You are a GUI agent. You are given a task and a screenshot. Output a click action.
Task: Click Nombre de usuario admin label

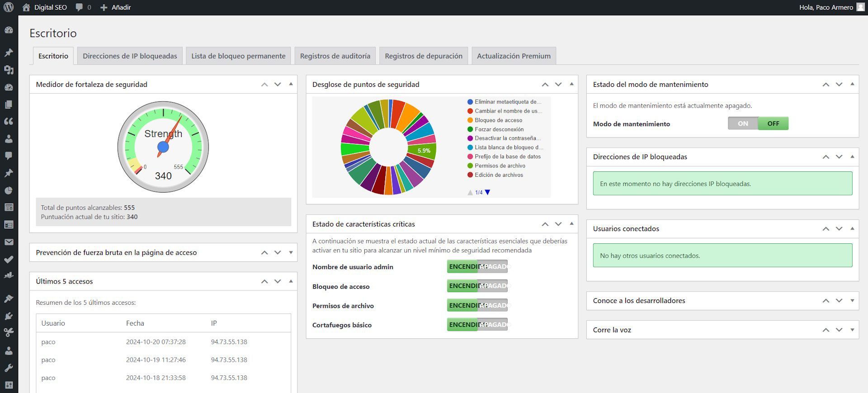click(353, 267)
